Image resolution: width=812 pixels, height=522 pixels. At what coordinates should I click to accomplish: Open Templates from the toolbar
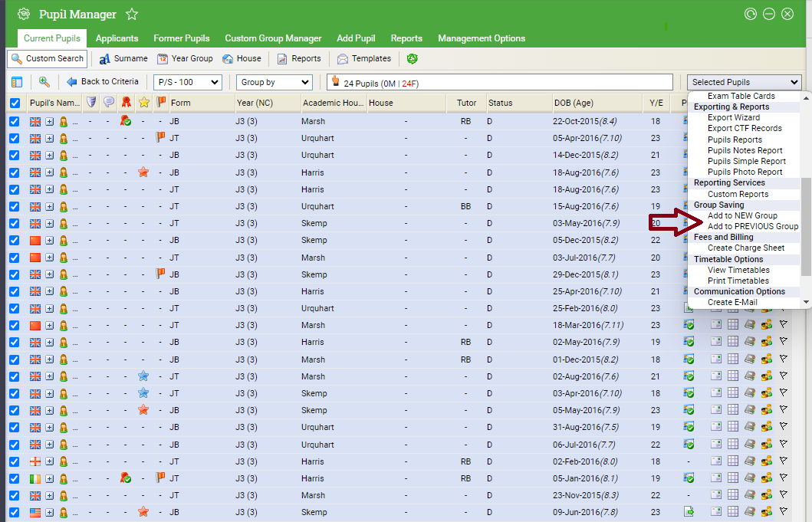click(x=364, y=58)
